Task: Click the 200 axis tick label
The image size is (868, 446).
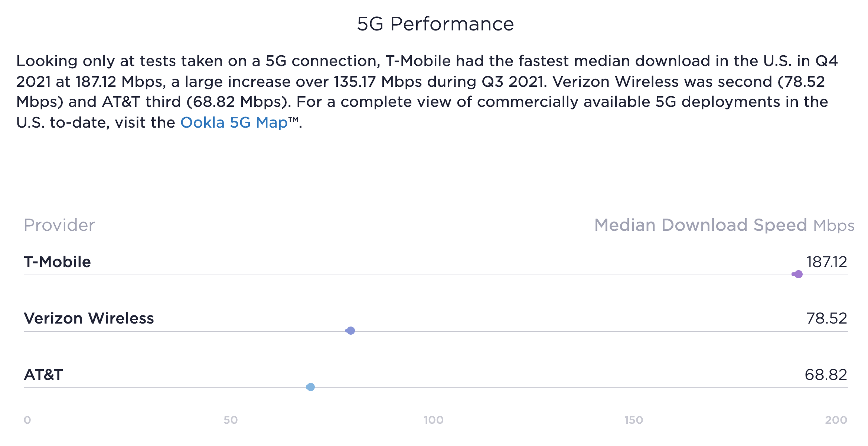Action: coord(836,420)
